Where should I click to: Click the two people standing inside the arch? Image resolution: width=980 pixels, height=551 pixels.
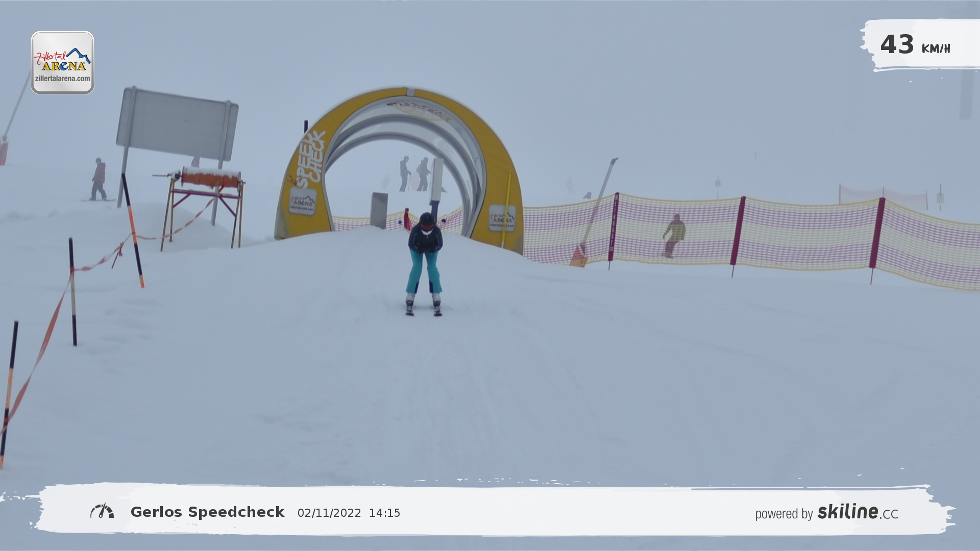point(414,174)
